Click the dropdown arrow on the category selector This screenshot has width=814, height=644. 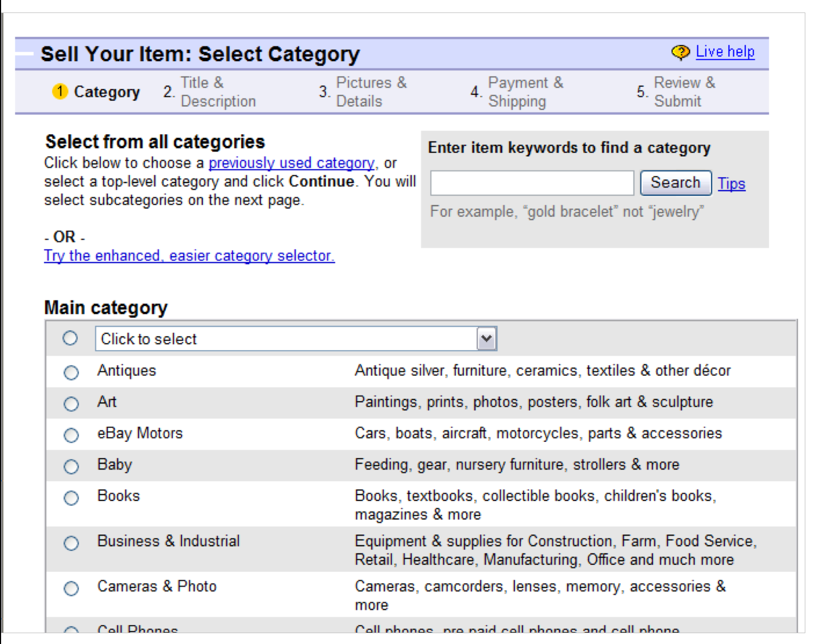coord(487,338)
